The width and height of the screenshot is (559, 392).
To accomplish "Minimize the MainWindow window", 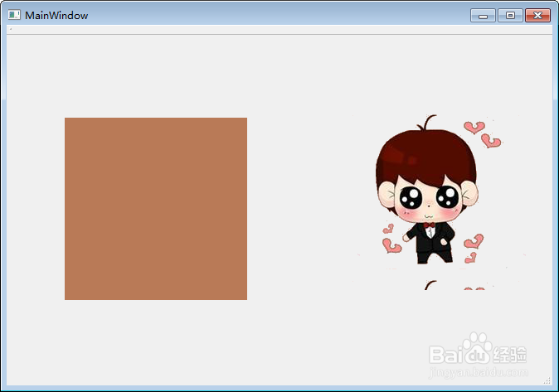I will pyautogui.click(x=483, y=16).
